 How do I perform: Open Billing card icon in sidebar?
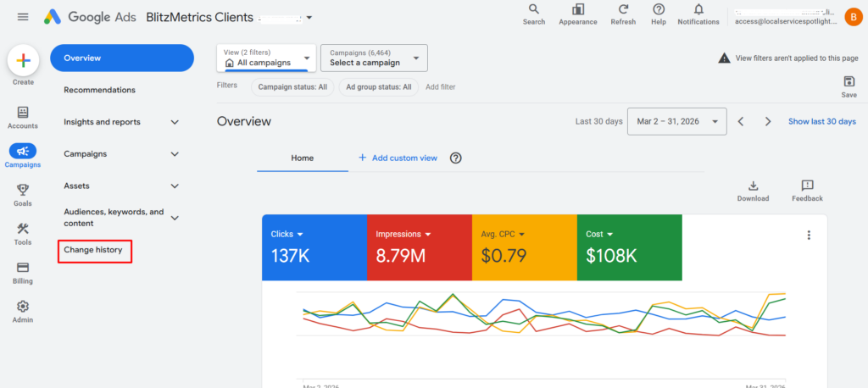23,268
